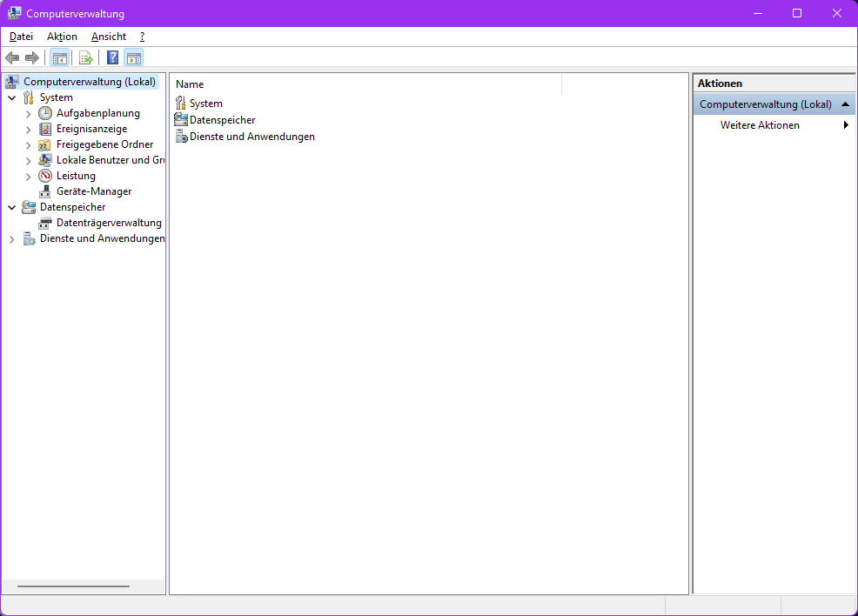
Task: Click the System icon in the Name list
Action: (x=181, y=103)
